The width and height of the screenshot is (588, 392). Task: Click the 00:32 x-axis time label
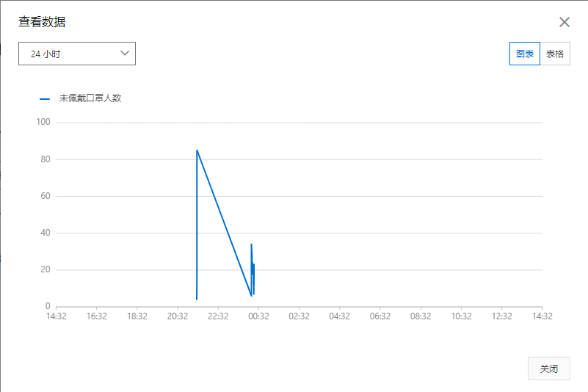pyautogui.click(x=258, y=316)
